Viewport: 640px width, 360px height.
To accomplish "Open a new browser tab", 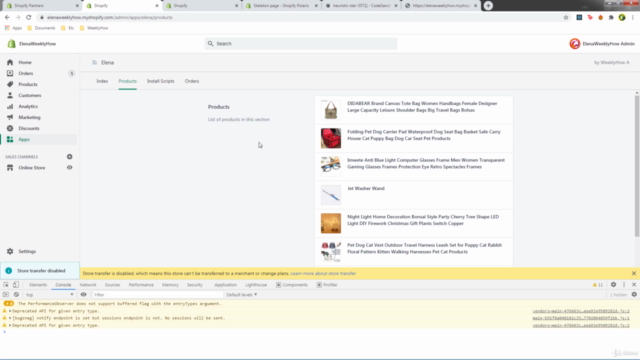I will (488, 6).
